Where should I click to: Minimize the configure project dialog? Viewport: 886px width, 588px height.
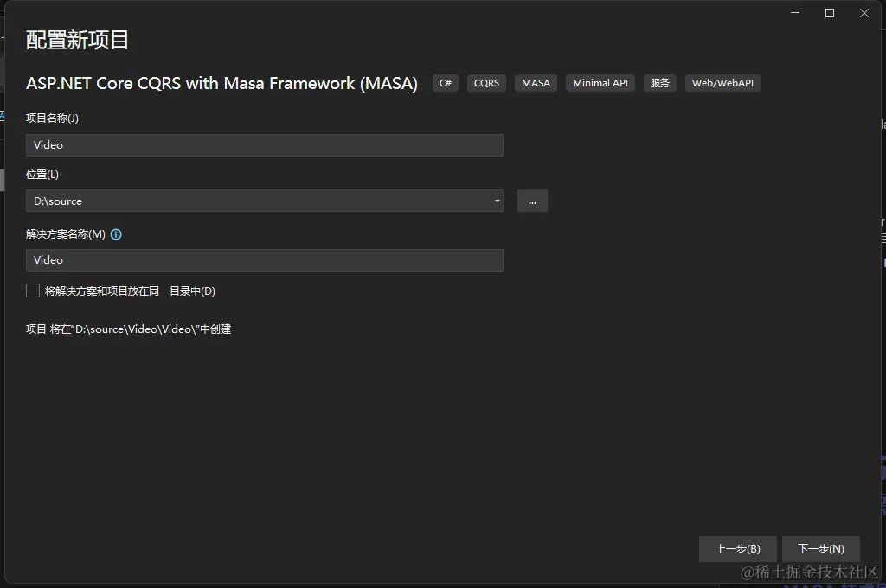(795, 13)
